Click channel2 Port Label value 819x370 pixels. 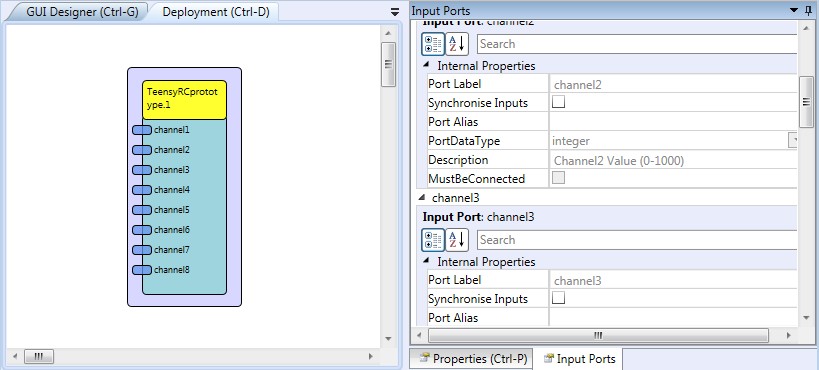click(x=673, y=84)
